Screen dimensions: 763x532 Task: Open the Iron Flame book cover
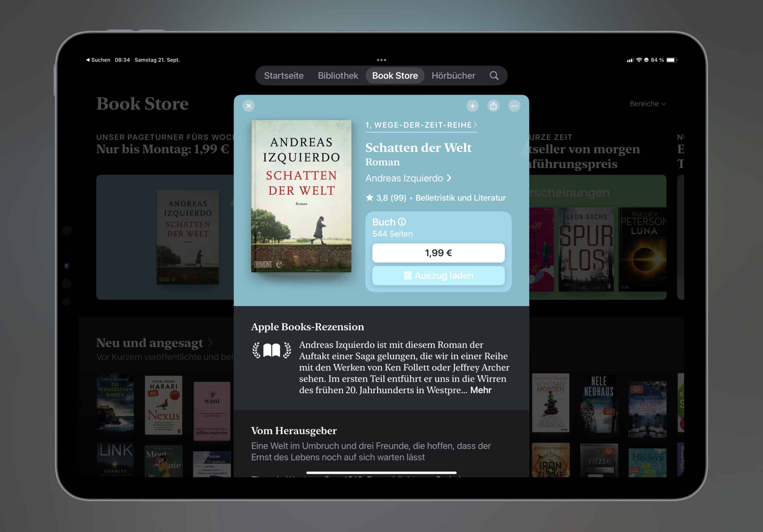coord(550,460)
